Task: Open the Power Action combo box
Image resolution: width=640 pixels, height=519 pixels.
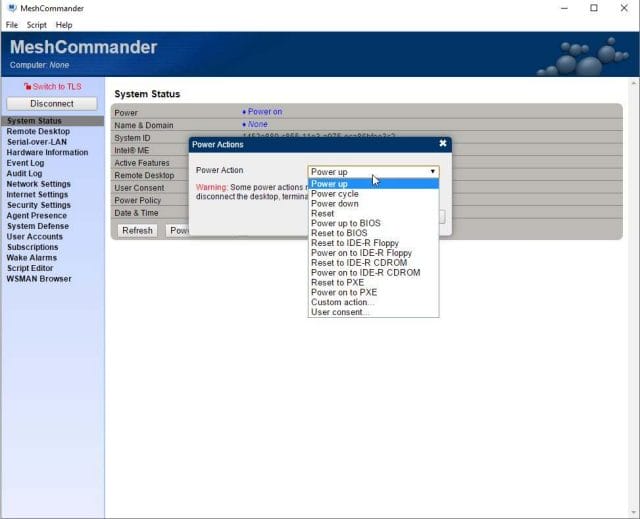Action: 373,172
